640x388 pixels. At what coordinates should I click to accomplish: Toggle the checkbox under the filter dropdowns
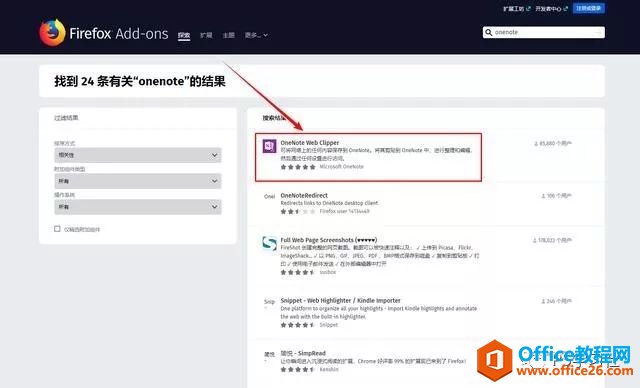coord(57,229)
